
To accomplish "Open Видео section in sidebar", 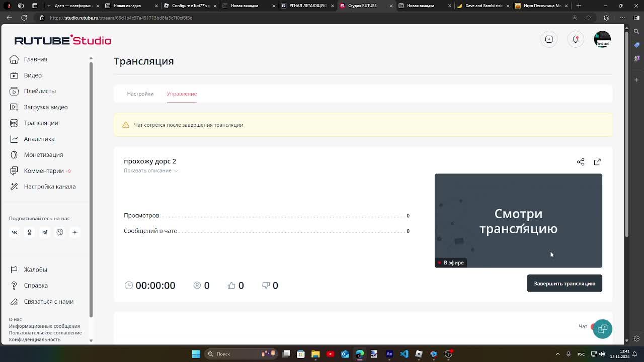I will click(33, 75).
